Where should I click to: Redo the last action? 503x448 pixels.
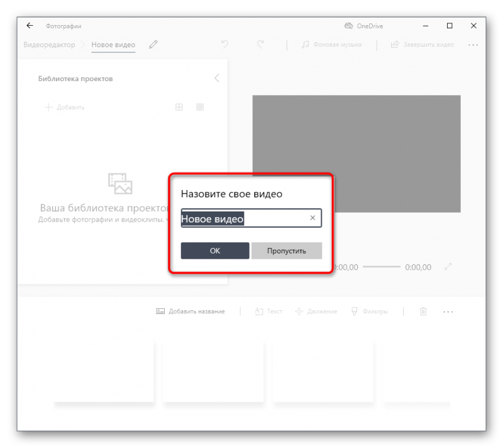tap(260, 44)
